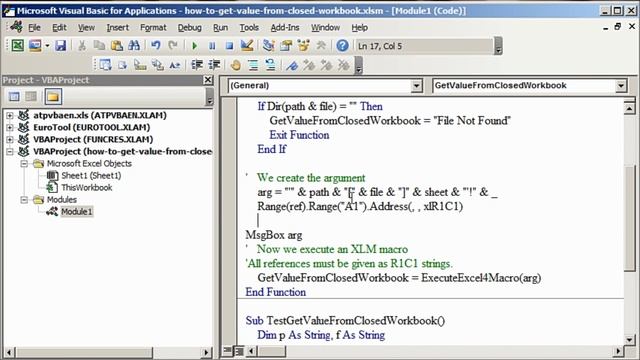The width and height of the screenshot is (640, 360).
Task: Expand the atpvbaen.xls project node
Action: (x=10, y=116)
